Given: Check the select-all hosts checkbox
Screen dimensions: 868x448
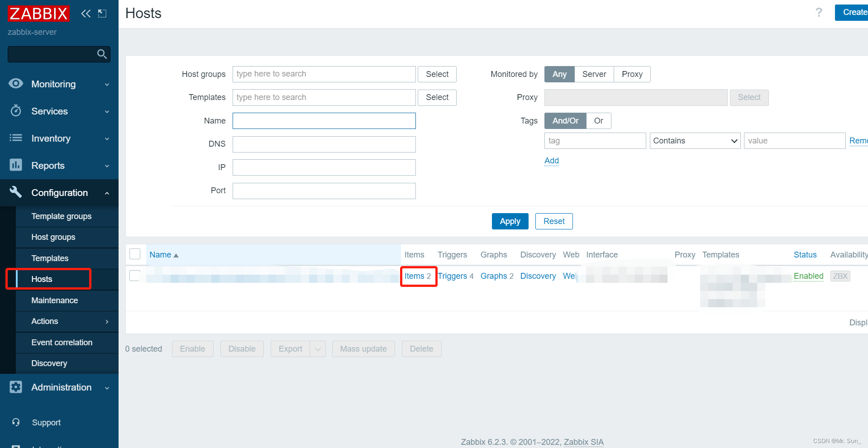Looking at the screenshot, I should (134, 254).
